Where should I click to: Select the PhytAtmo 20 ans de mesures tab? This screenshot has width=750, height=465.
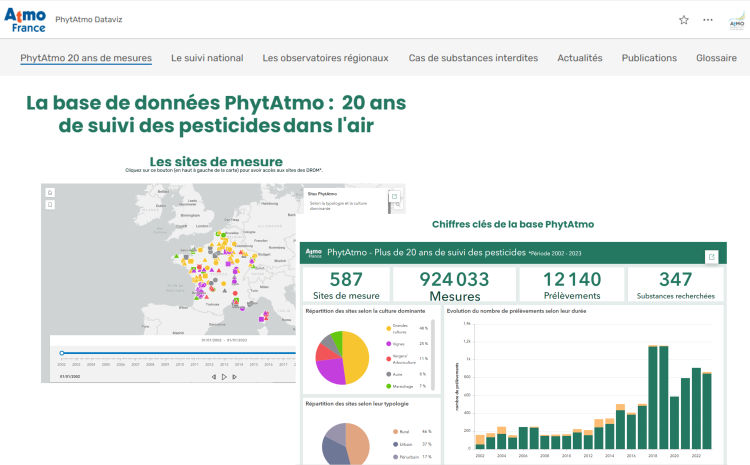[86, 58]
